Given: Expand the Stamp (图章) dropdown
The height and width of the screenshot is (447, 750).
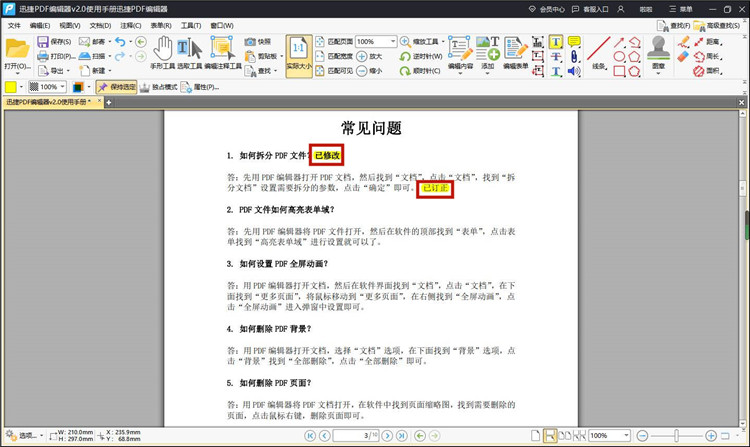Looking at the screenshot, I should 659,73.
